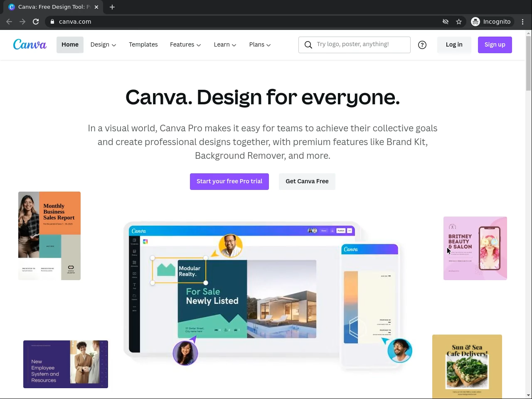This screenshot has width=532, height=399.
Task: Click the Get Canva Free button
Action: (x=307, y=182)
